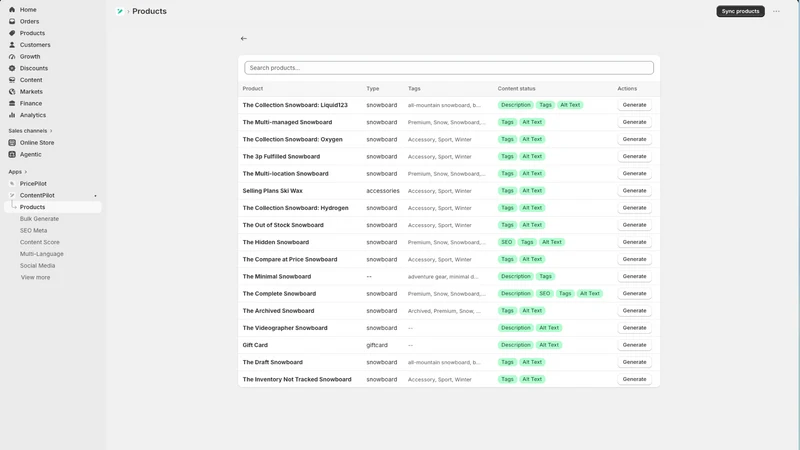Viewport: 800px width, 450px height.
Task: Click the Discounts icon in the sidebar
Action: click(12, 68)
